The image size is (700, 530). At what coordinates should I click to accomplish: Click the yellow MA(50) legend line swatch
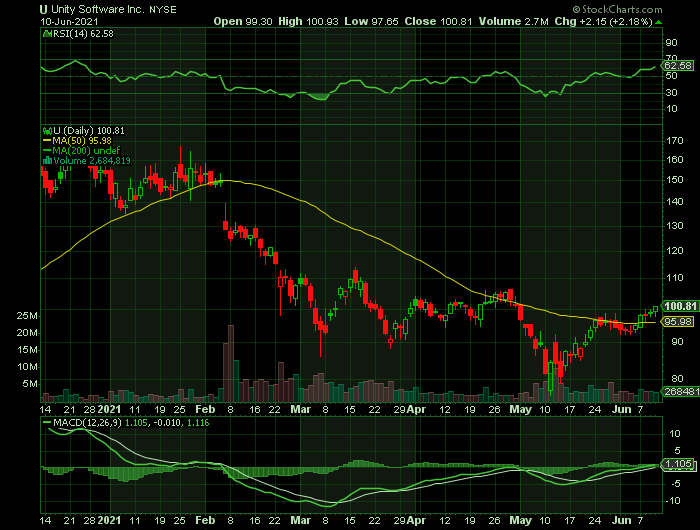[x=45, y=140]
